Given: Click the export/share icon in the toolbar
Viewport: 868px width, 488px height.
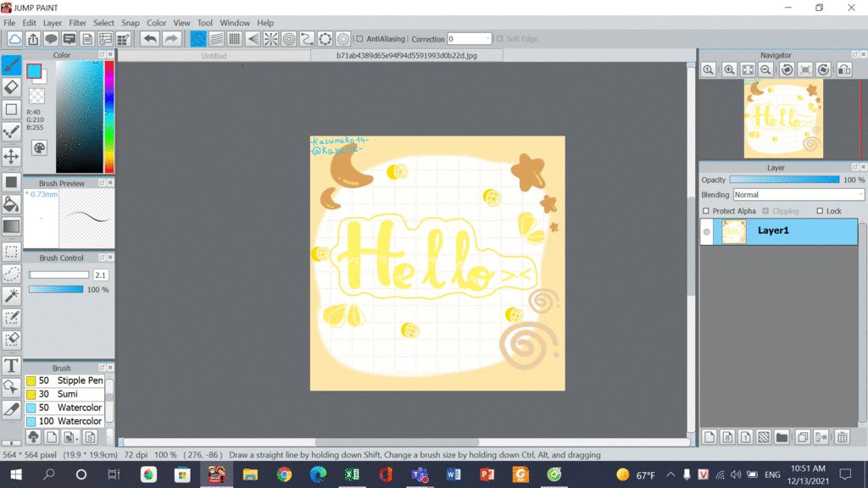Looking at the screenshot, I should [33, 39].
